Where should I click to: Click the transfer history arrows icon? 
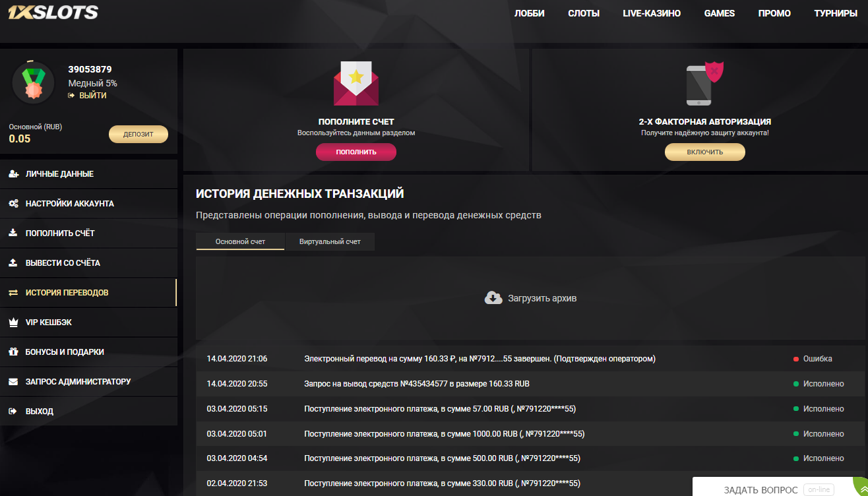(x=13, y=293)
